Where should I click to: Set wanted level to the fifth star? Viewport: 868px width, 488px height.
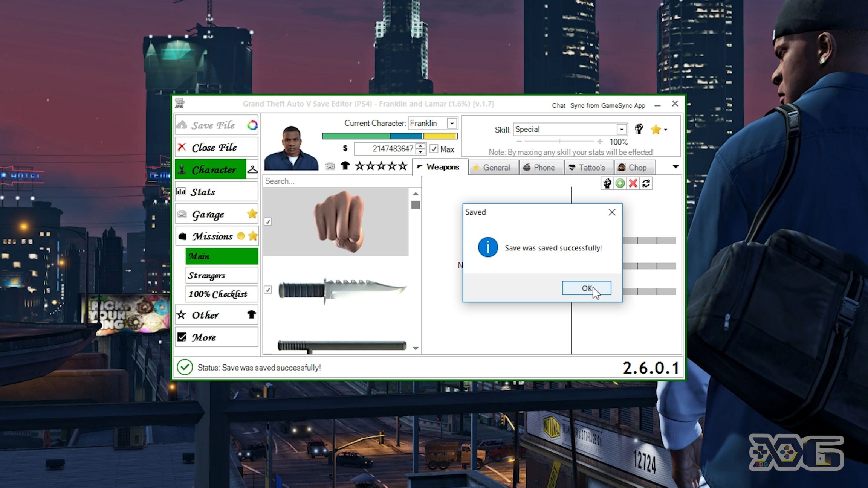click(x=403, y=166)
